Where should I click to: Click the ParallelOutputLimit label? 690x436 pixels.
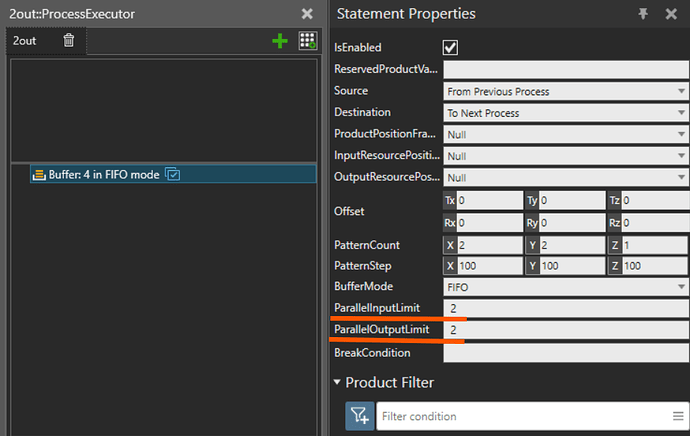tap(382, 330)
